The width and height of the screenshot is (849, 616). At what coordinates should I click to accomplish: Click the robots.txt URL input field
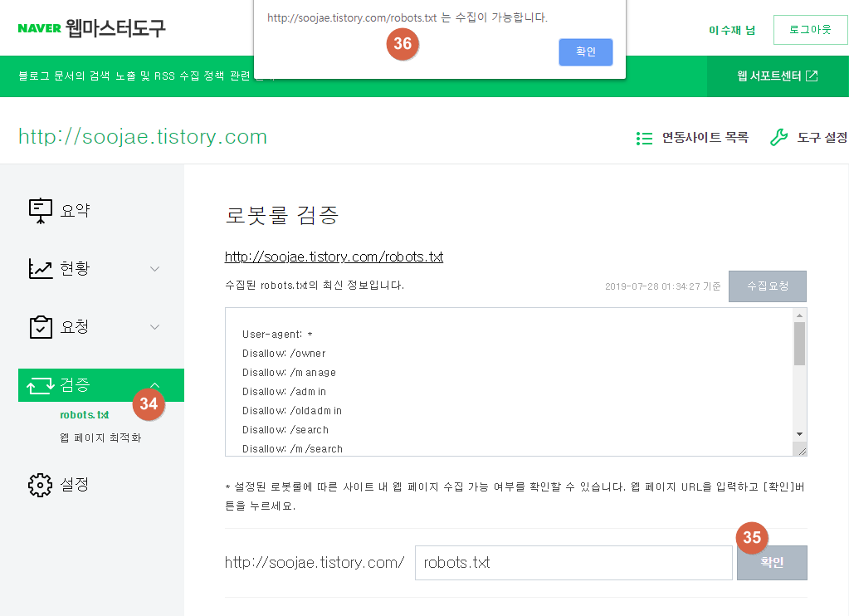coord(574,563)
